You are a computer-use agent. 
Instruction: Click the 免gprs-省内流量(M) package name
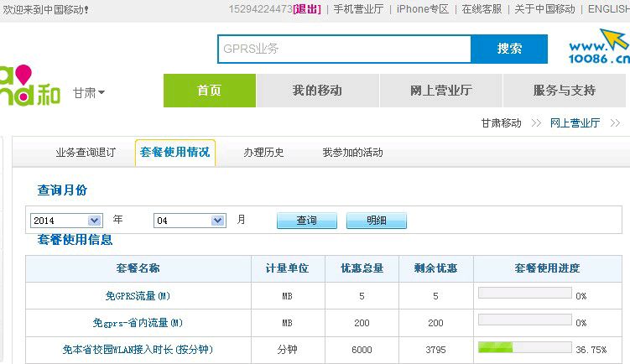[x=138, y=323]
